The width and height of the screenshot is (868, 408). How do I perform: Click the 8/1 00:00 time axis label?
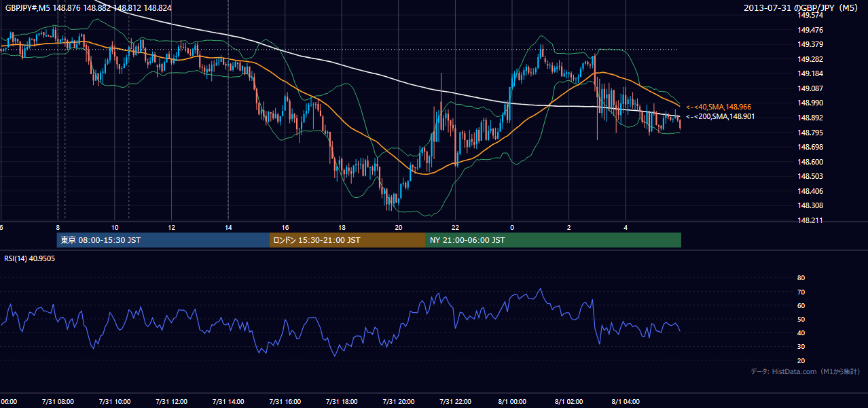513,401
